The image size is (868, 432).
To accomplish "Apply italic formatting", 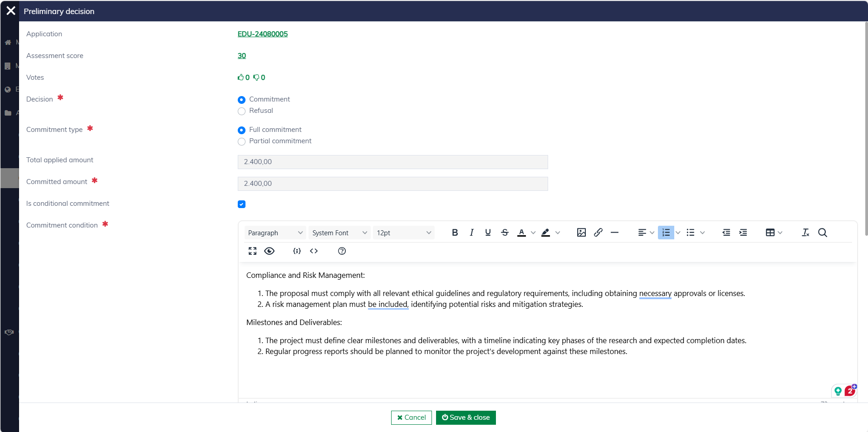I will click(471, 233).
